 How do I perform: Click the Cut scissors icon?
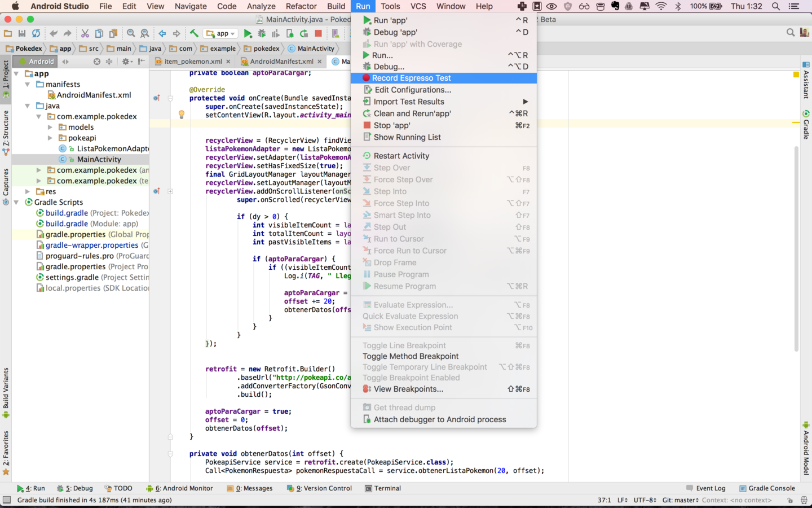(x=85, y=33)
